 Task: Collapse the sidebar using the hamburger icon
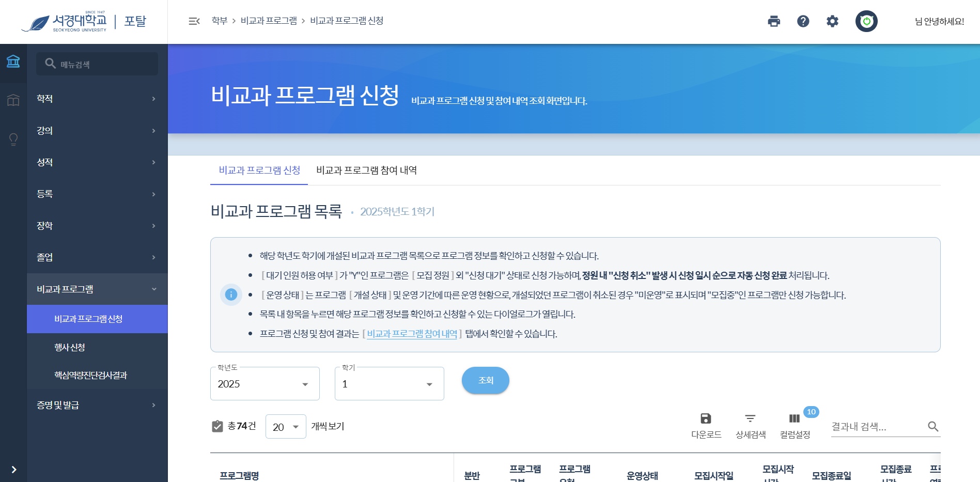(194, 21)
